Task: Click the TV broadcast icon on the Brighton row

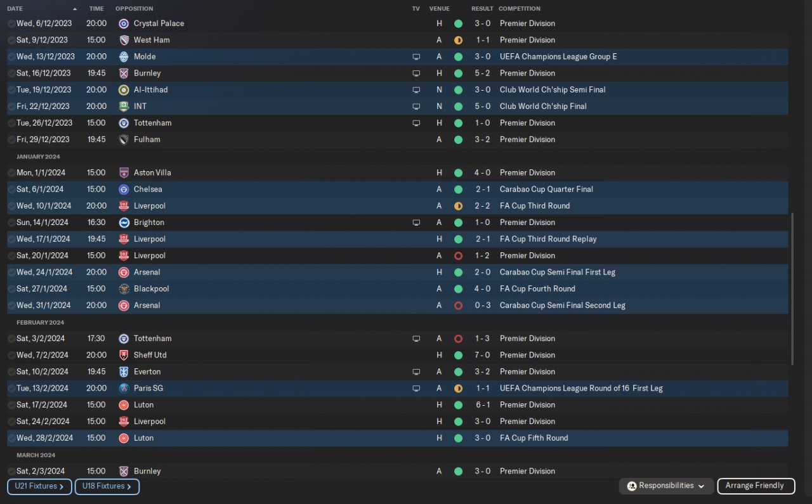Action: click(x=416, y=223)
